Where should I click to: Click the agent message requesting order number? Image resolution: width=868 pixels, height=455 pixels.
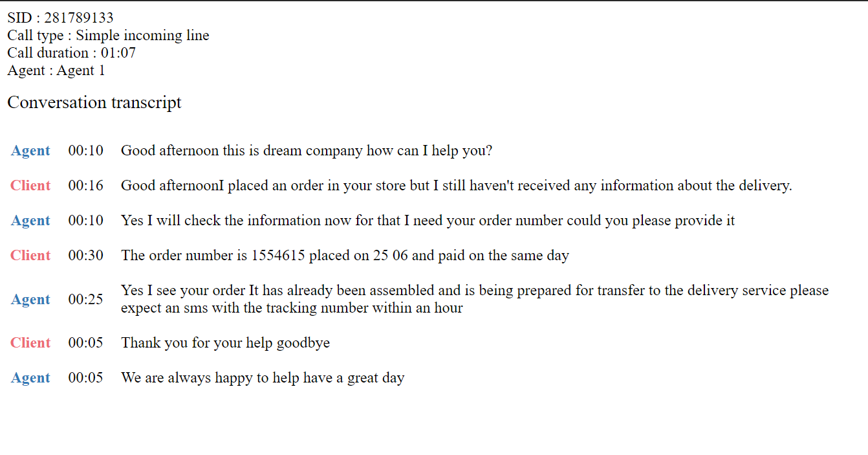[428, 221]
